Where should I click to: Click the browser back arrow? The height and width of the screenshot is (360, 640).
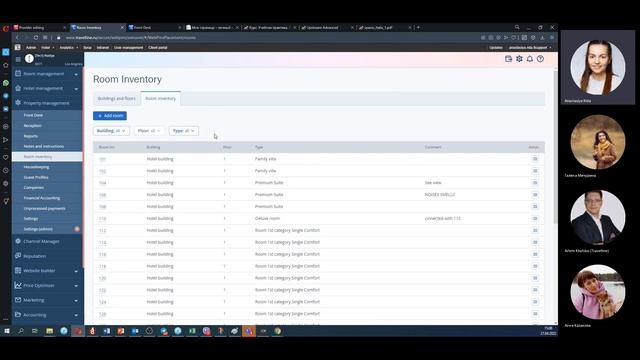click(17, 38)
